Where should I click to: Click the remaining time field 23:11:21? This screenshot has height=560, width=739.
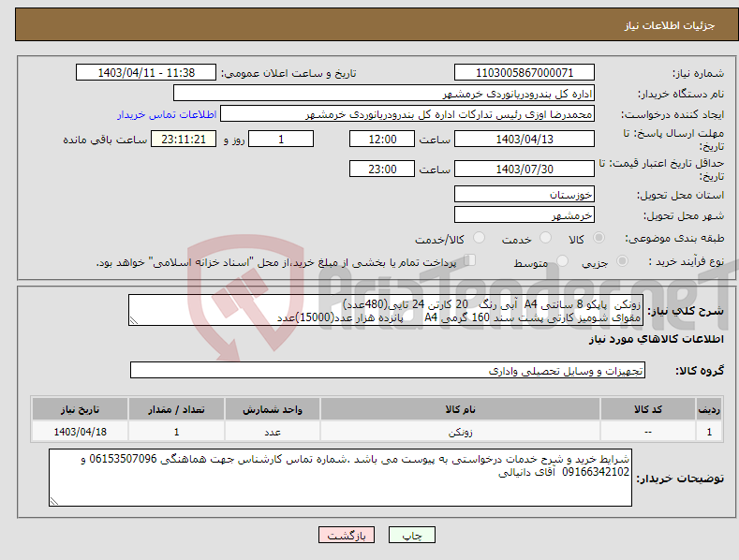pos(184,139)
